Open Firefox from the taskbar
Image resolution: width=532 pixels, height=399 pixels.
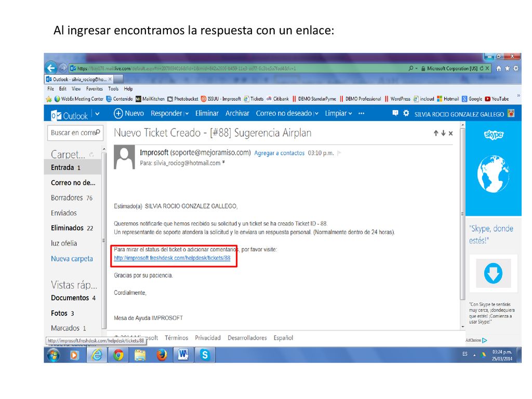(x=162, y=355)
